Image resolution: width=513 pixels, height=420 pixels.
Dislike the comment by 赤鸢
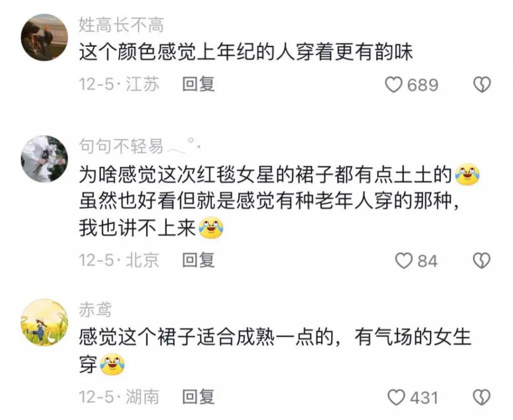pyautogui.click(x=482, y=398)
